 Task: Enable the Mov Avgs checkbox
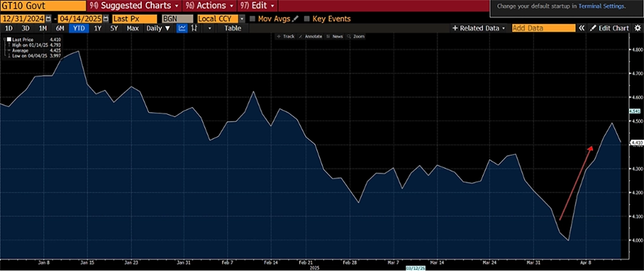pyautogui.click(x=252, y=19)
